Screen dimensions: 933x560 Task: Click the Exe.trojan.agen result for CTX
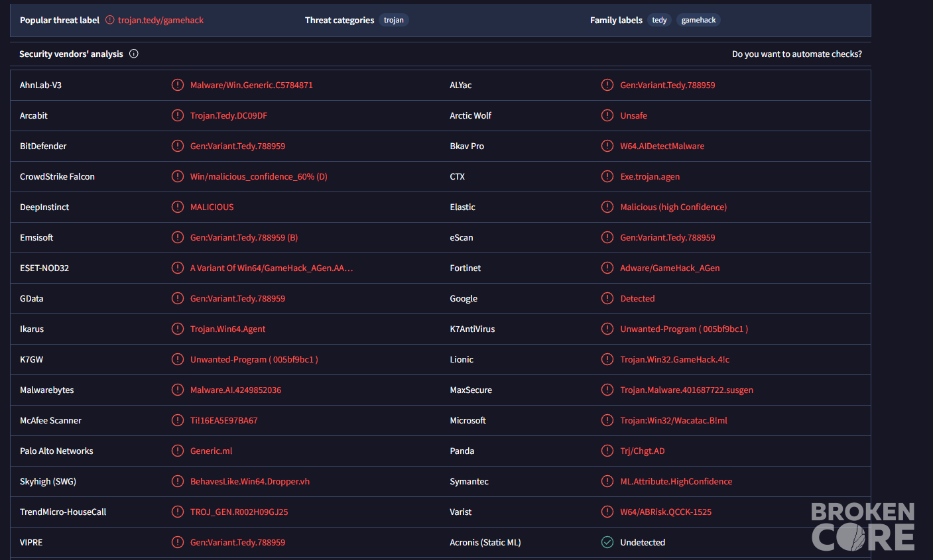coord(650,176)
